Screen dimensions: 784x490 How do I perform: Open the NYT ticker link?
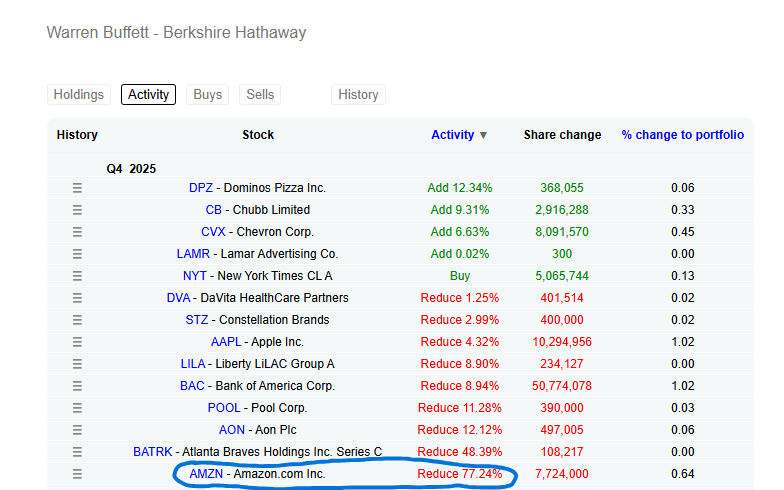click(194, 276)
